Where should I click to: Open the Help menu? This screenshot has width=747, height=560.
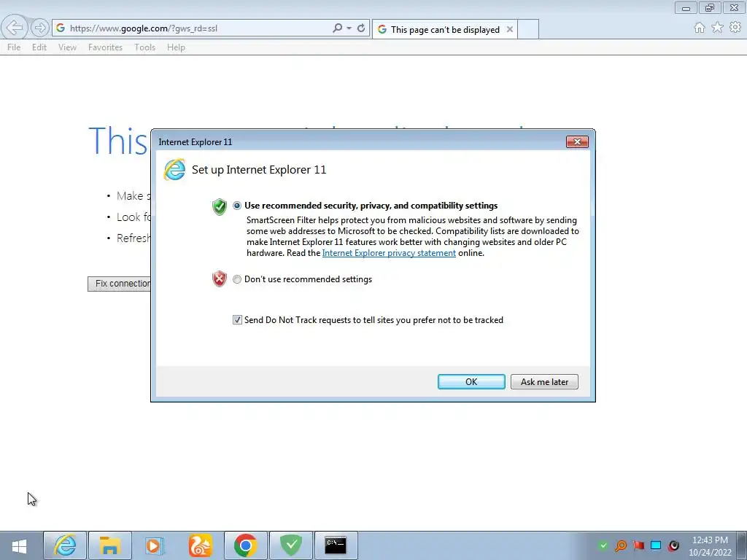(x=176, y=47)
